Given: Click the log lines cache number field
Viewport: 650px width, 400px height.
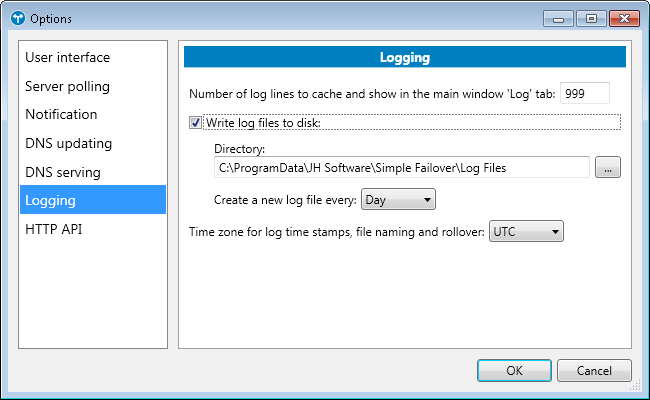Looking at the screenshot, I should click(584, 93).
